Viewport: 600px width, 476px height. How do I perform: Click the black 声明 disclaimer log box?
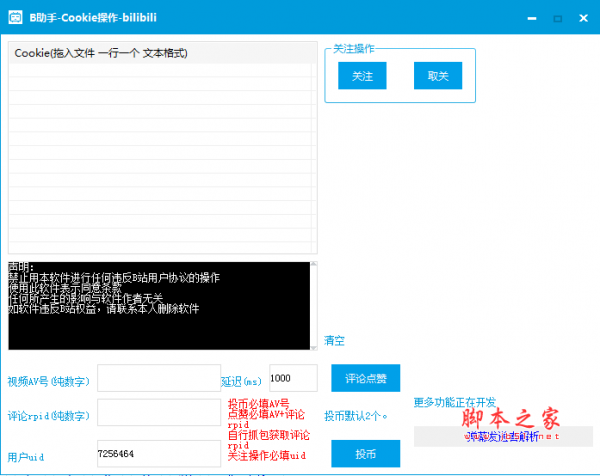click(159, 305)
